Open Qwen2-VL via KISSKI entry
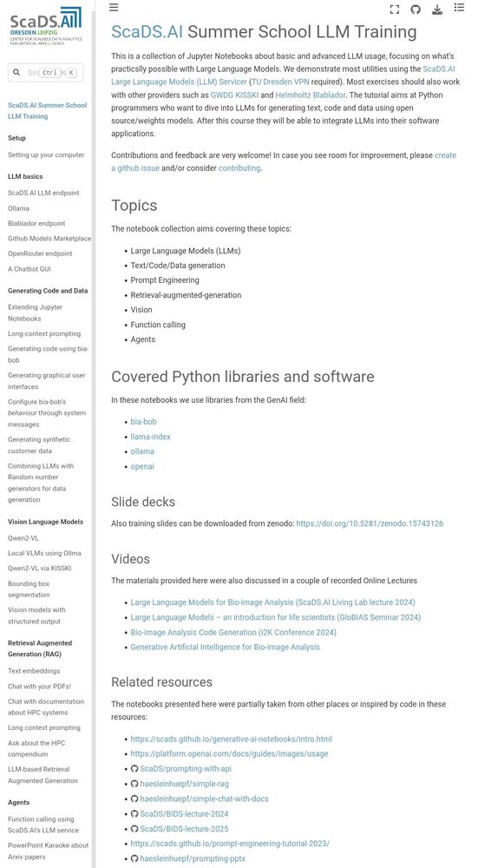 (x=39, y=568)
